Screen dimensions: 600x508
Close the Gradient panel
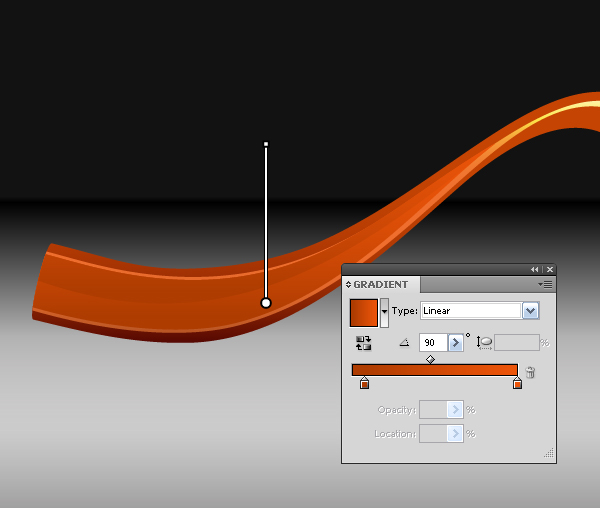[550, 270]
